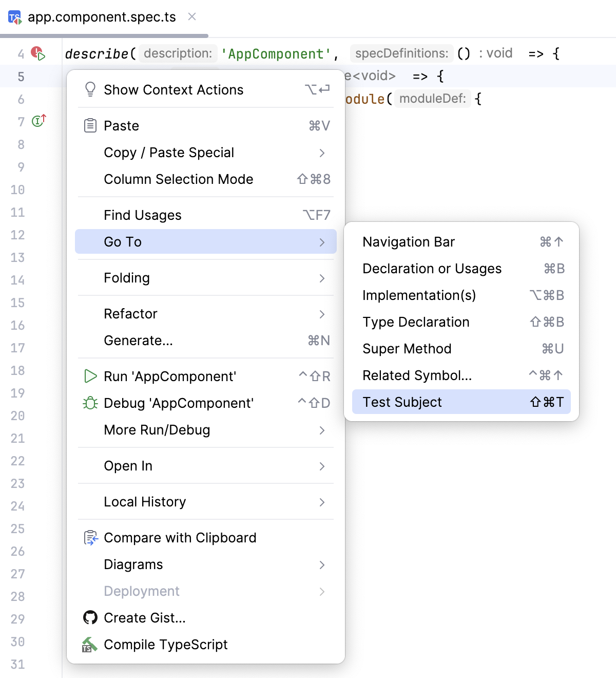Open the Local History submenu
616x678 pixels.
click(x=145, y=502)
